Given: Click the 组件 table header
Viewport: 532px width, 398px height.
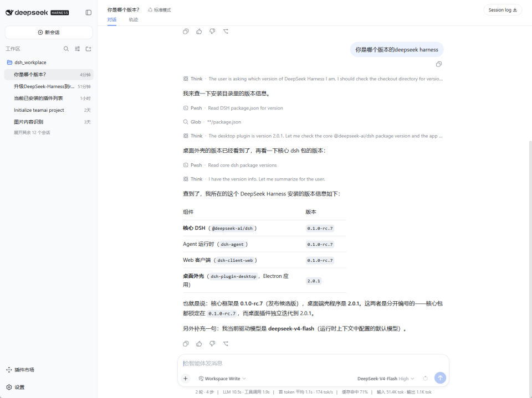Looking at the screenshot, I should click(188, 212).
